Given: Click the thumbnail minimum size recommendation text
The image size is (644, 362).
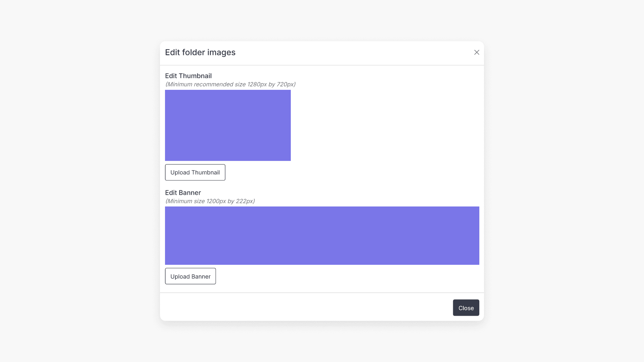Looking at the screenshot, I should click(x=230, y=84).
